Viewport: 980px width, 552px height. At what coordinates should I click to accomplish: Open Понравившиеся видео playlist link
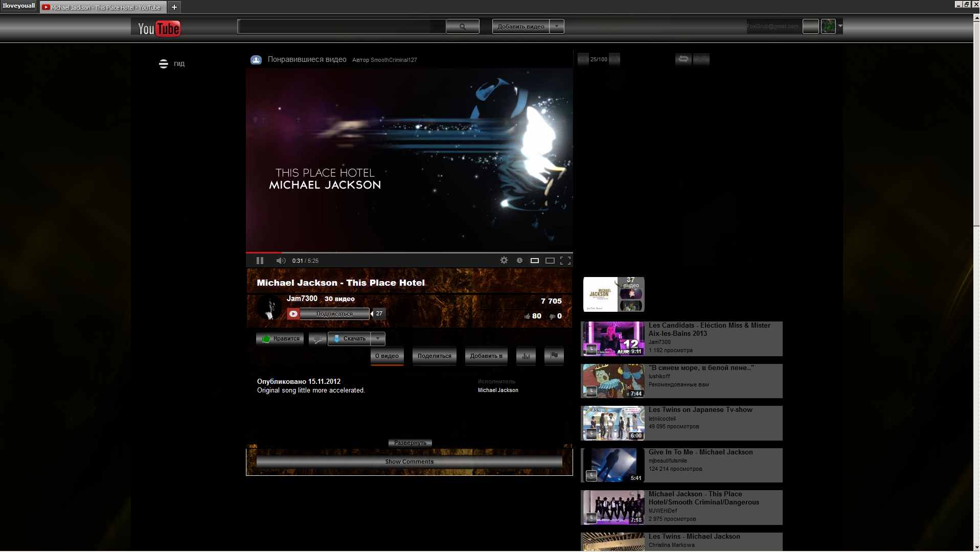(x=307, y=59)
